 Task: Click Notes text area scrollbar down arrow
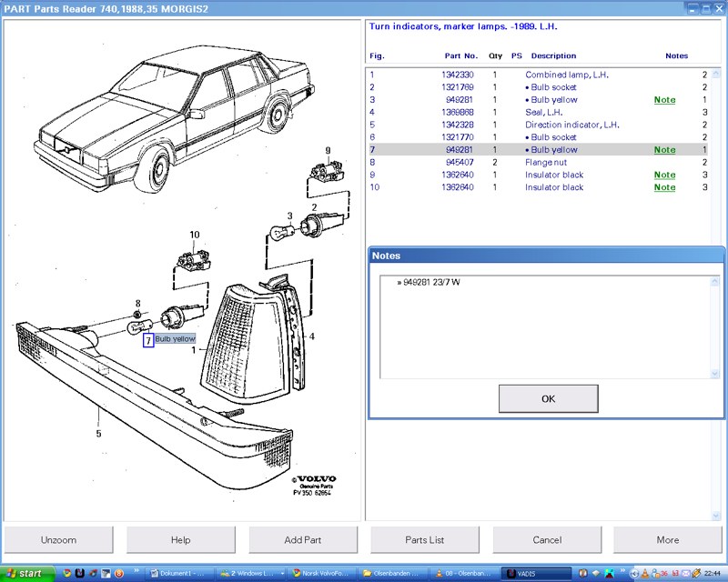click(714, 373)
